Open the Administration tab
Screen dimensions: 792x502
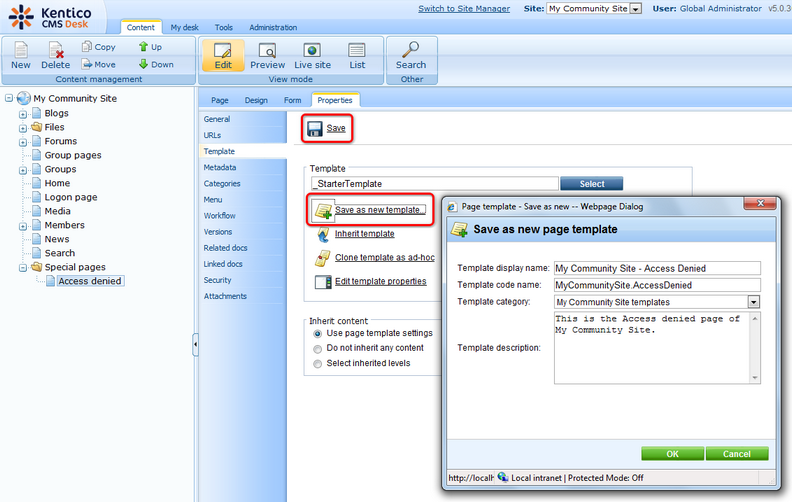click(x=273, y=27)
